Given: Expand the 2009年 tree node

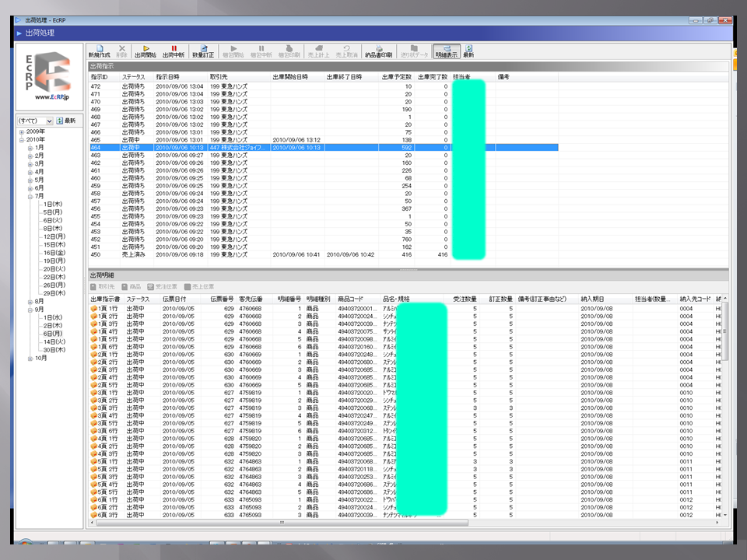Looking at the screenshot, I should 23,132.
